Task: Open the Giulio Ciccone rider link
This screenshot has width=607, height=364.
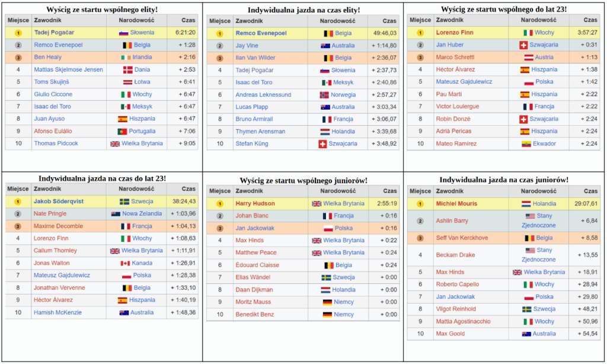Action: coord(53,94)
